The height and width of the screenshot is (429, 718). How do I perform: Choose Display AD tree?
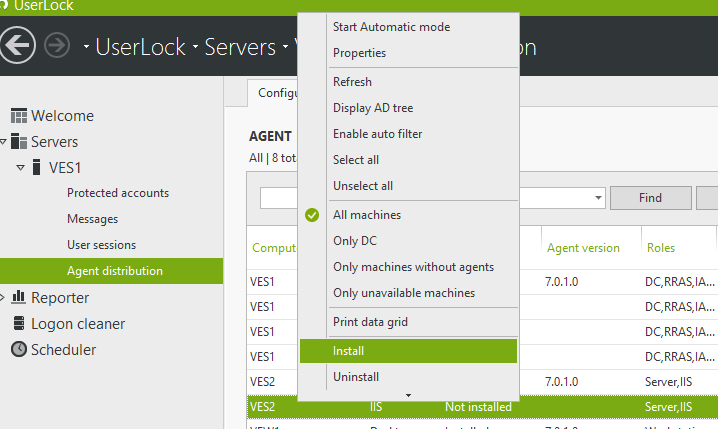pyautogui.click(x=373, y=108)
